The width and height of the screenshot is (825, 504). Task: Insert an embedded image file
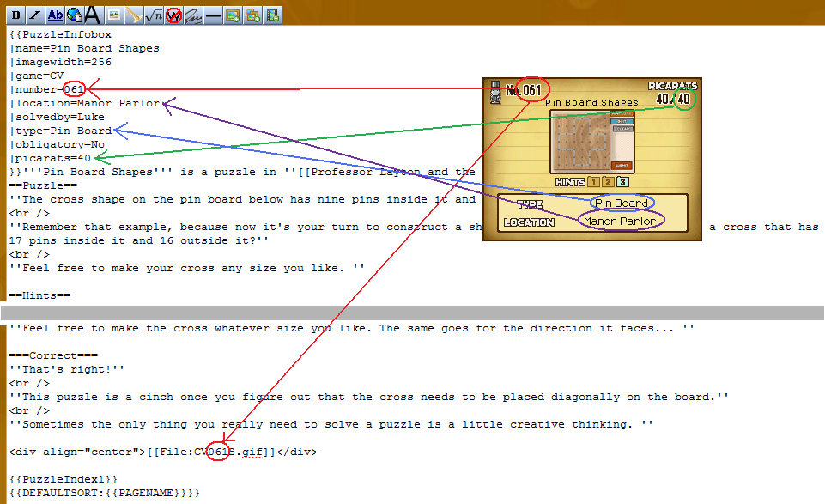[x=113, y=15]
